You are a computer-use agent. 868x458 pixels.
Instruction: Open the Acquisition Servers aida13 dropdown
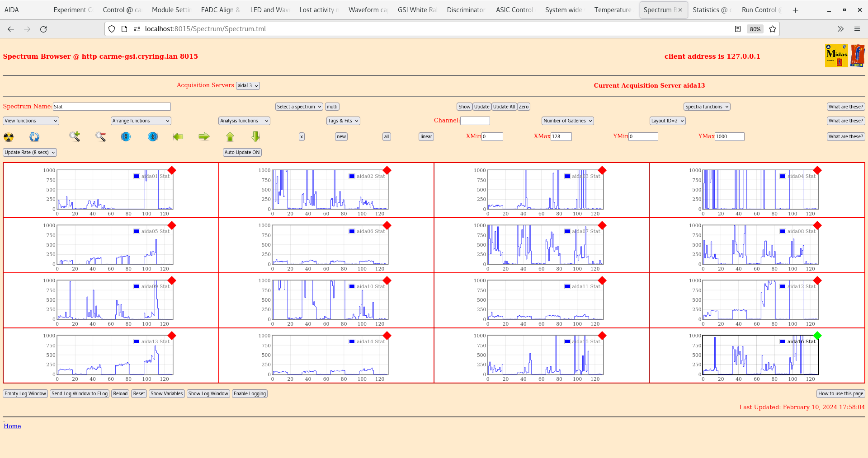point(248,86)
